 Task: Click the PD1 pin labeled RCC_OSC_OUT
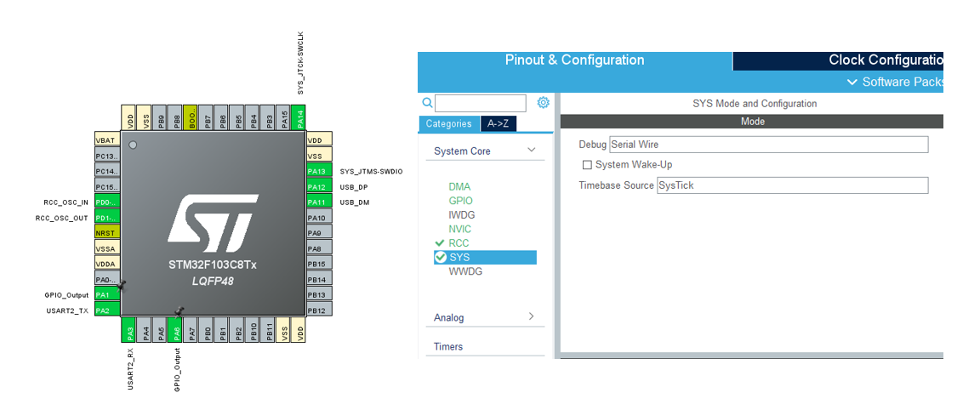107,218
